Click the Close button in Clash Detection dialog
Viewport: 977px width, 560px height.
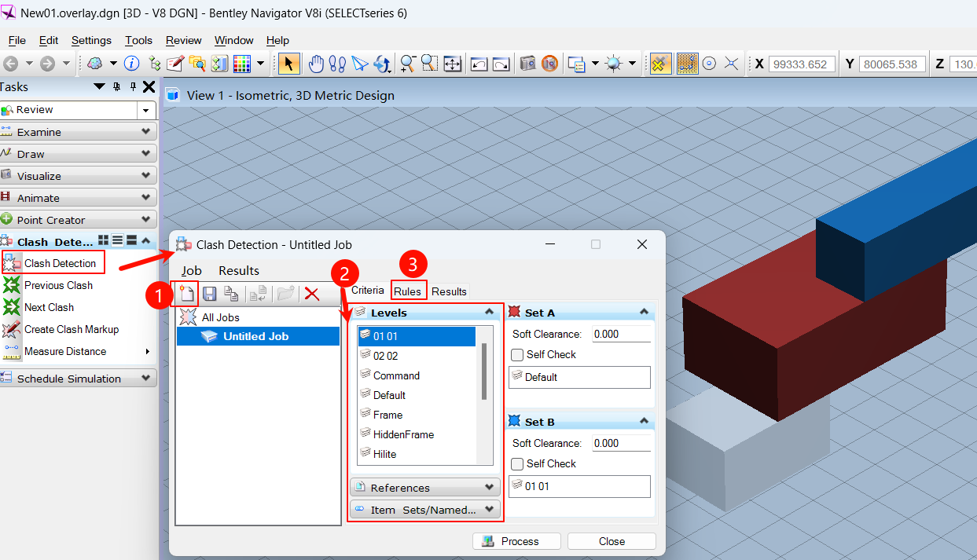[x=612, y=541]
